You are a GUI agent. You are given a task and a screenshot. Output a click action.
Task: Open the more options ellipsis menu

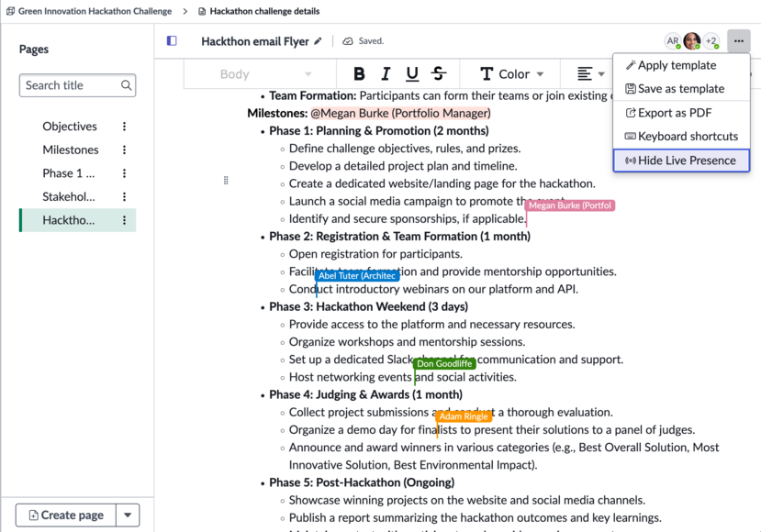pos(739,41)
